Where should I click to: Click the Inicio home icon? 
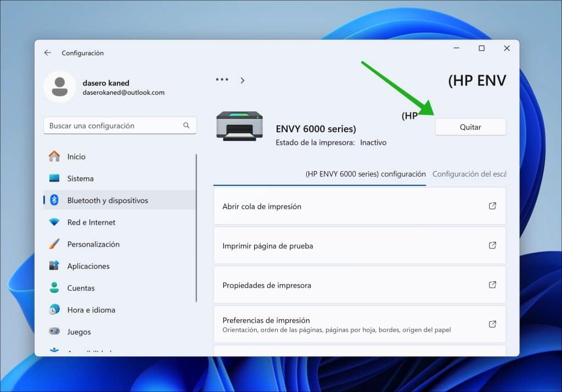click(54, 156)
